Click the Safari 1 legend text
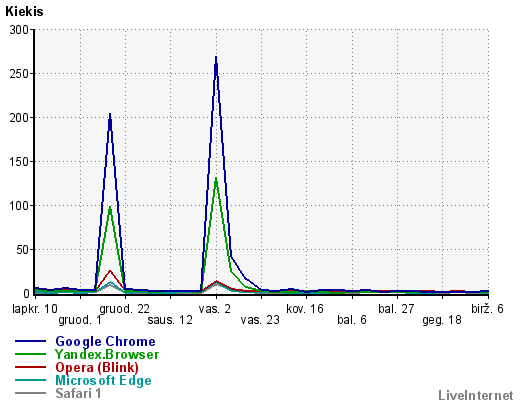Screen dimensions: 520x405 pyautogui.click(x=78, y=393)
